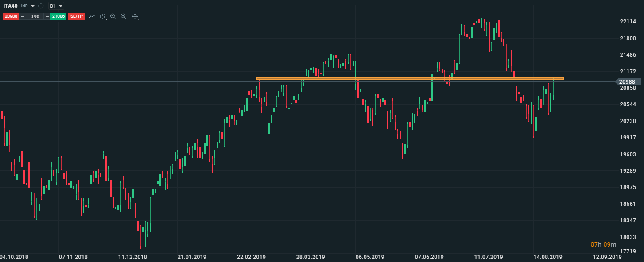Screen dimensions: 644x262
Task: Select the crosshair move tool
Action: click(135, 16)
